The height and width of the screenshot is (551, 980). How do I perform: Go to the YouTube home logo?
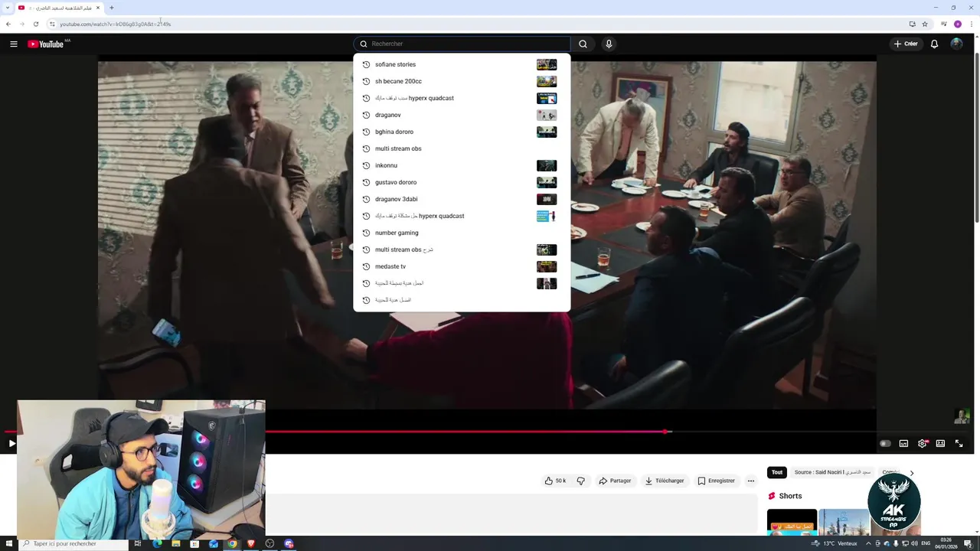pyautogui.click(x=46, y=44)
